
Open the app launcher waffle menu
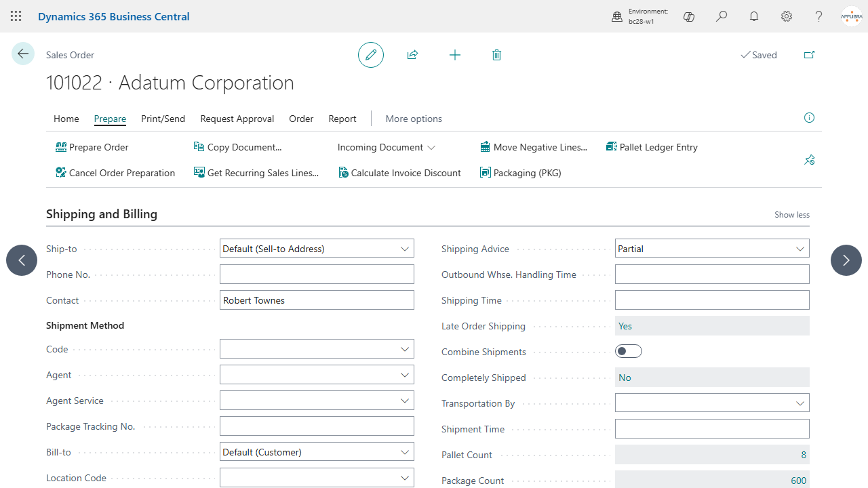click(x=16, y=16)
